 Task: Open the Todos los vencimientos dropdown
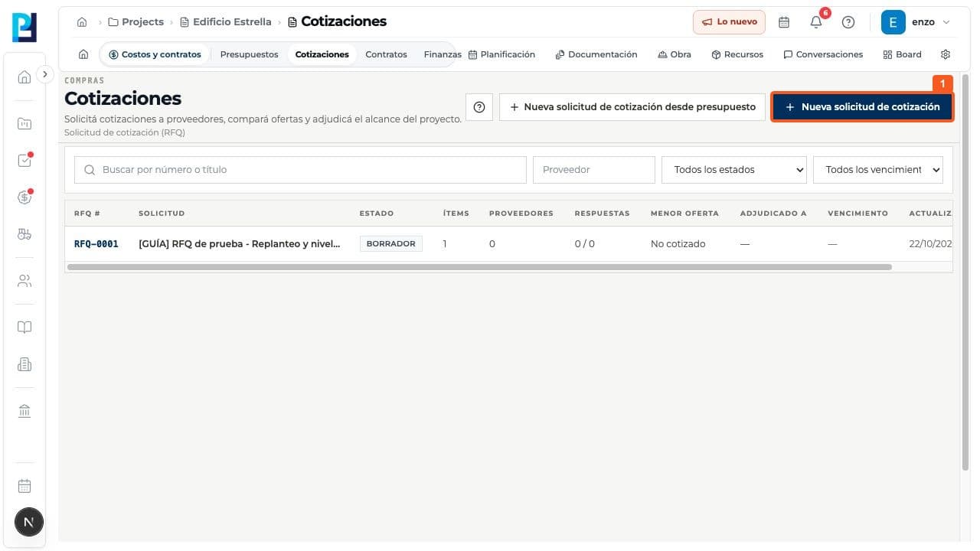[x=878, y=170]
